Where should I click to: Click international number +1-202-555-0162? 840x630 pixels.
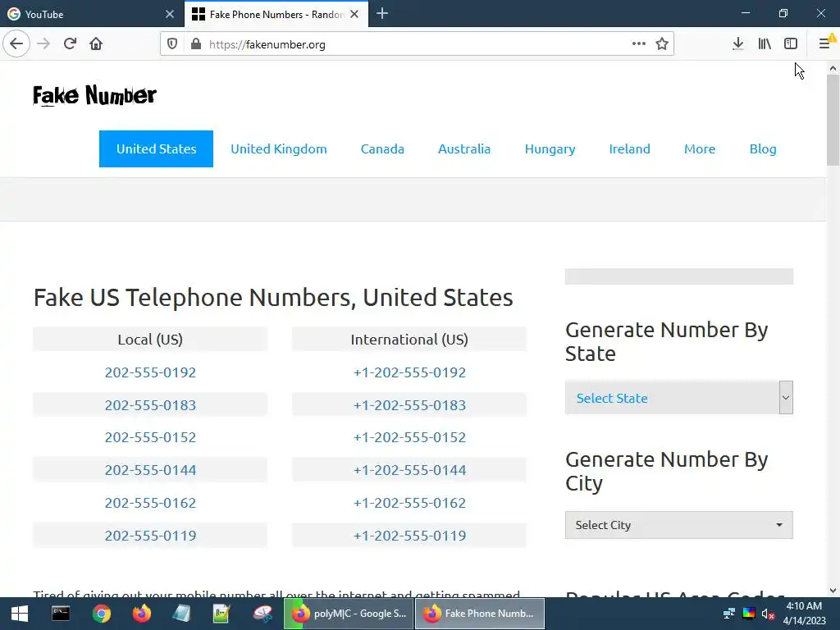pos(410,503)
